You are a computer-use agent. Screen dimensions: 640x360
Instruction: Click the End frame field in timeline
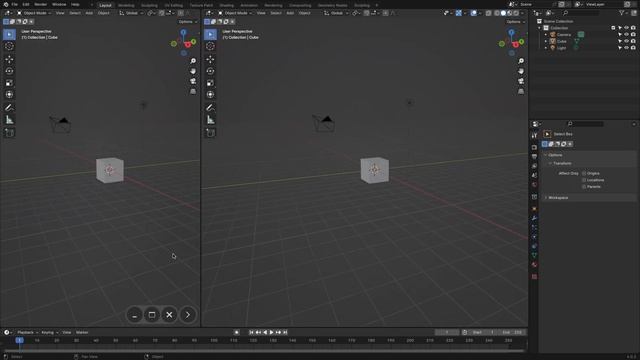point(512,332)
